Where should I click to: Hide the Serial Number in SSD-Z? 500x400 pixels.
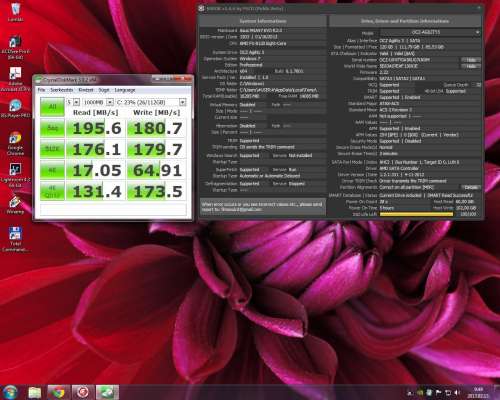471,60
